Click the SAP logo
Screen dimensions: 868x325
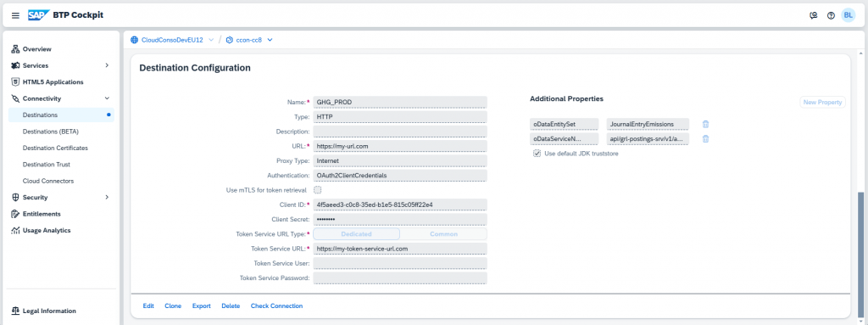[x=39, y=15]
